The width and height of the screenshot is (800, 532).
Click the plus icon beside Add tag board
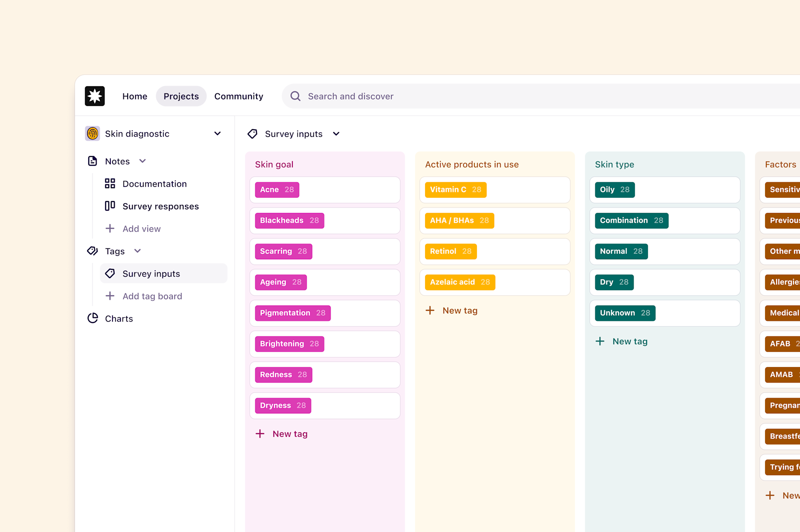pyautogui.click(x=110, y=296)
